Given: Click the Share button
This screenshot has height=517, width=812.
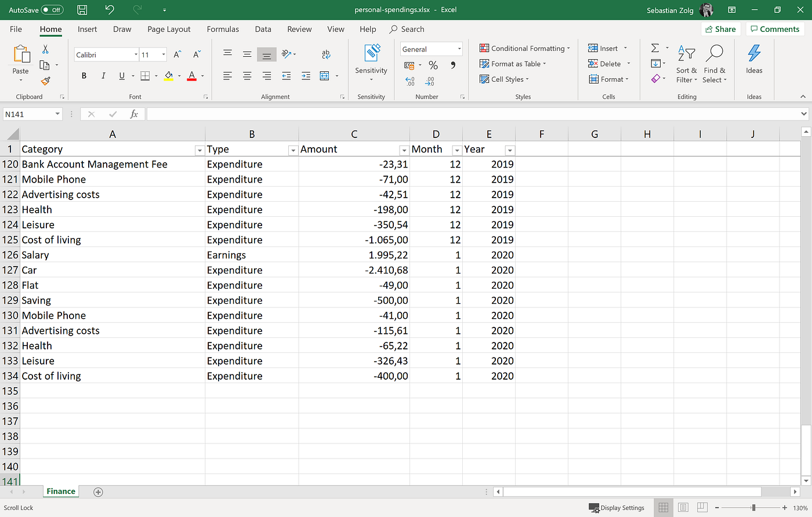Looking at the screenshot, I should pyautogui.click(x=720, y=29).
